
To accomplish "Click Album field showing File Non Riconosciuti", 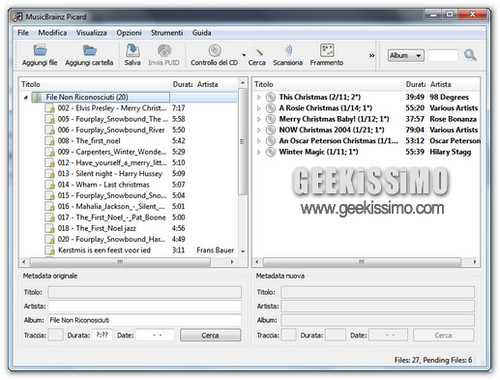I will tap(145, 320).
